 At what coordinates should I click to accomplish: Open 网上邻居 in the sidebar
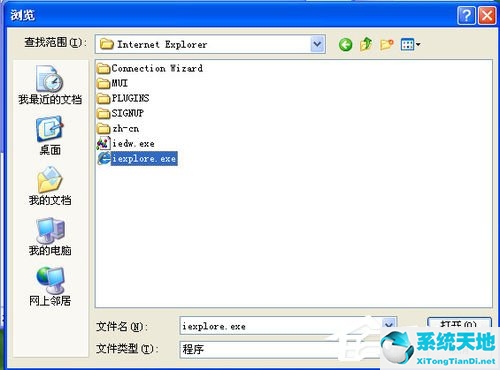50,287
